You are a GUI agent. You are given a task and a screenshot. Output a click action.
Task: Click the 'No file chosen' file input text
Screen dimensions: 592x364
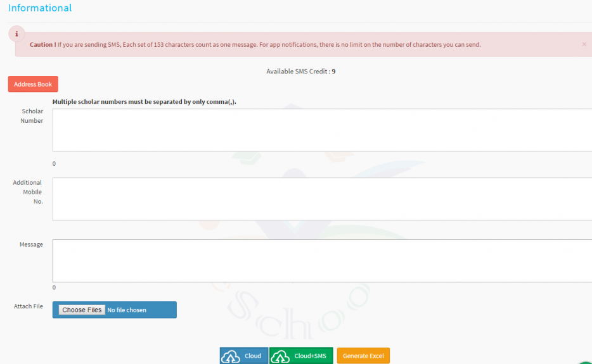coord(127,310)
